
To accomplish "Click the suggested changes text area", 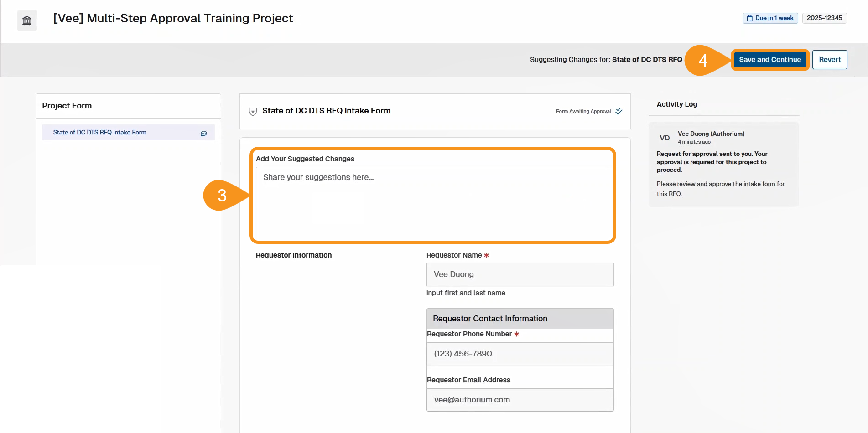I will point(434,203).
